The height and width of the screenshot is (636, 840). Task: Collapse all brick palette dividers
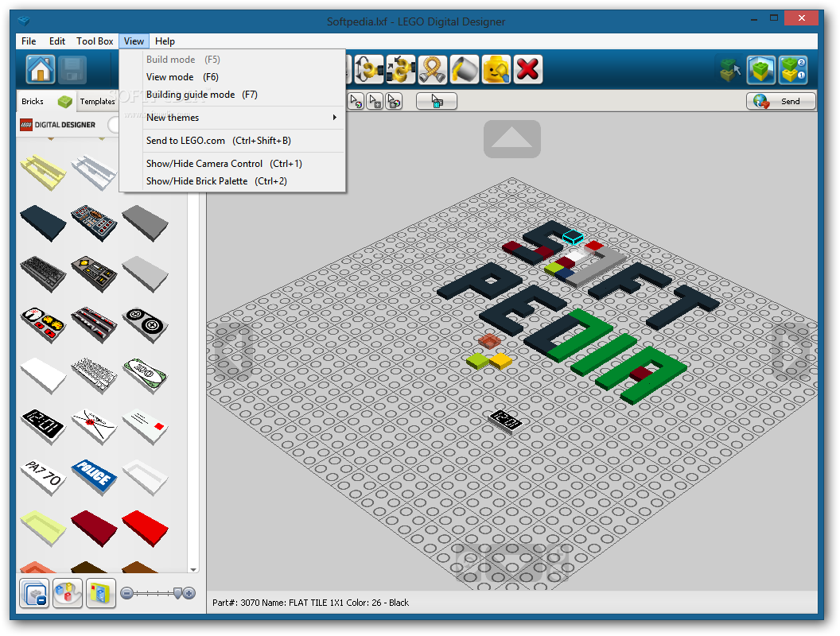click(34, 593)
